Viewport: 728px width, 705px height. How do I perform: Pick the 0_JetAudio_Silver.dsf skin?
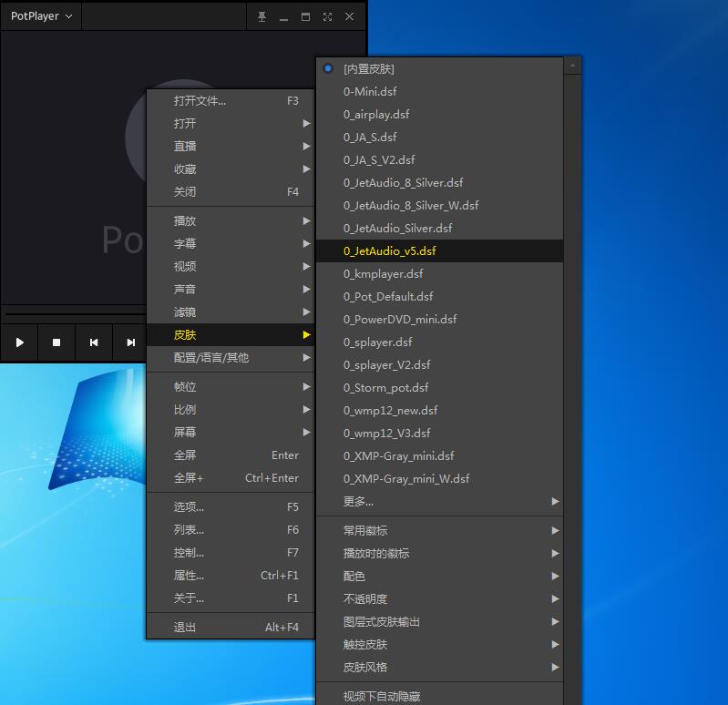pos(439,228)
